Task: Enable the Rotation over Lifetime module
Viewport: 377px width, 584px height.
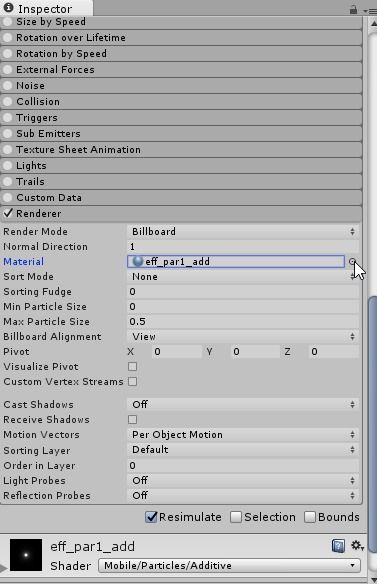Action: click(x=7, y=38)
